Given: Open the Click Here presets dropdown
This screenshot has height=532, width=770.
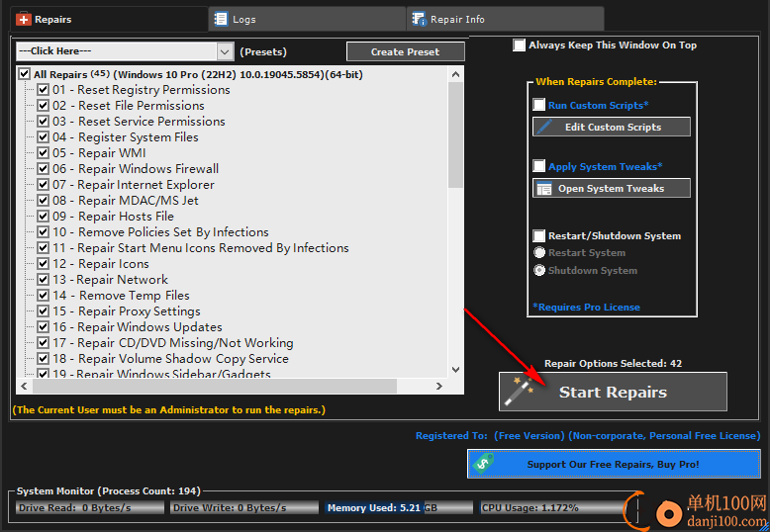Looking at the screenshot, I should tap(125, 51).
